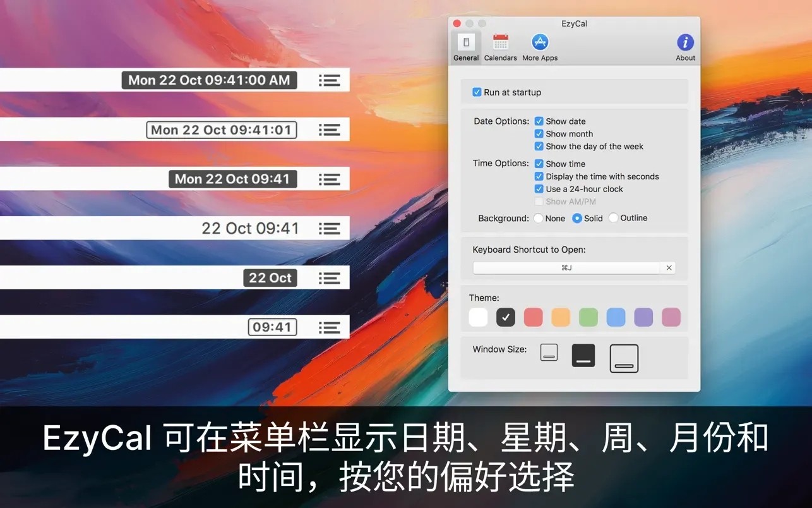Close the EzyCal window
This screenshot has width=812, height=508.
pyautogui.click(x=457, y=23)
